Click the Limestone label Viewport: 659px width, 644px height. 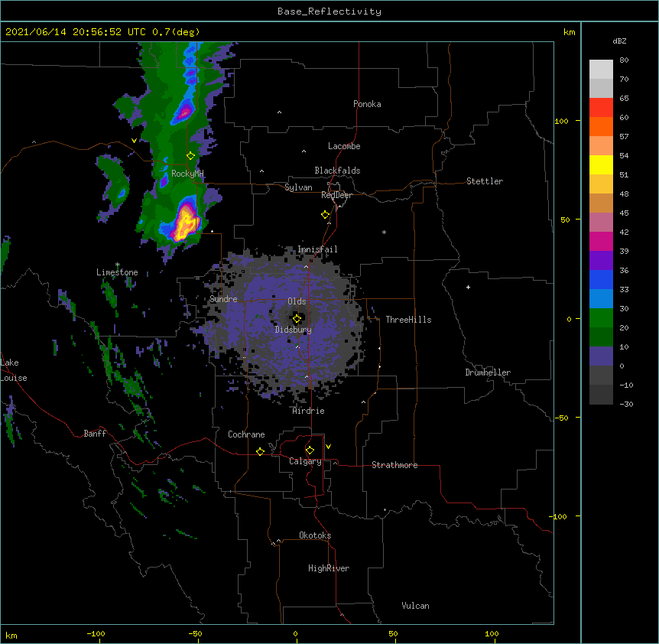117,272
